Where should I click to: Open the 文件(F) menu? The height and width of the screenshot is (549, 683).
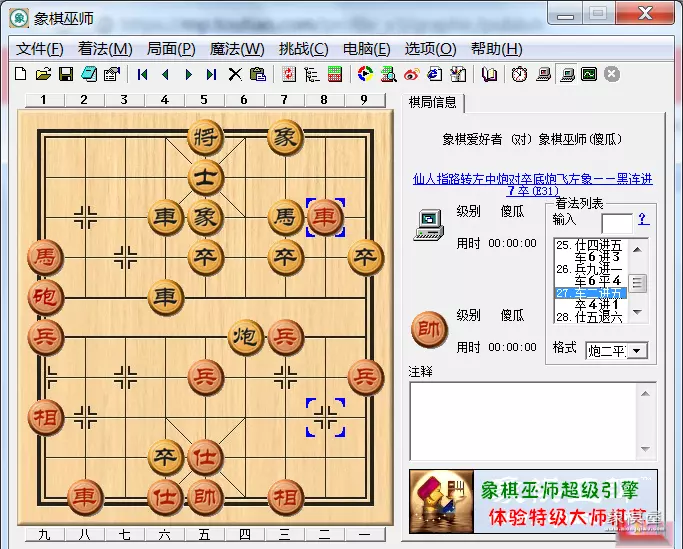pyautogui.click(x=40, y=48)
